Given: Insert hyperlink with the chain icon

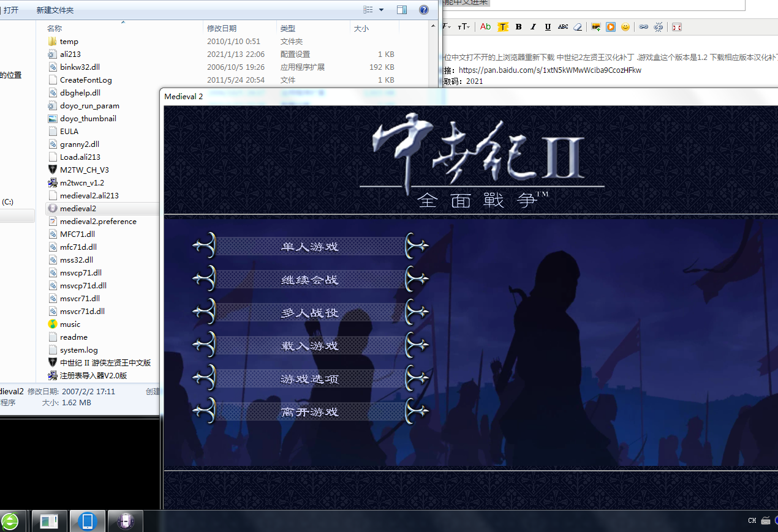Looking at the screenshot, I should tap(644, 27).
